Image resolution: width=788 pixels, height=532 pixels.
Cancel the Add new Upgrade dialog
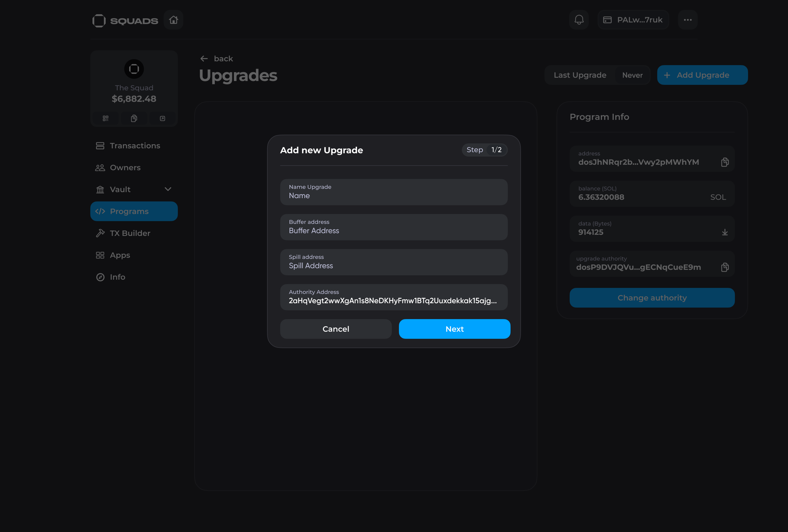(x=336, y=329)
